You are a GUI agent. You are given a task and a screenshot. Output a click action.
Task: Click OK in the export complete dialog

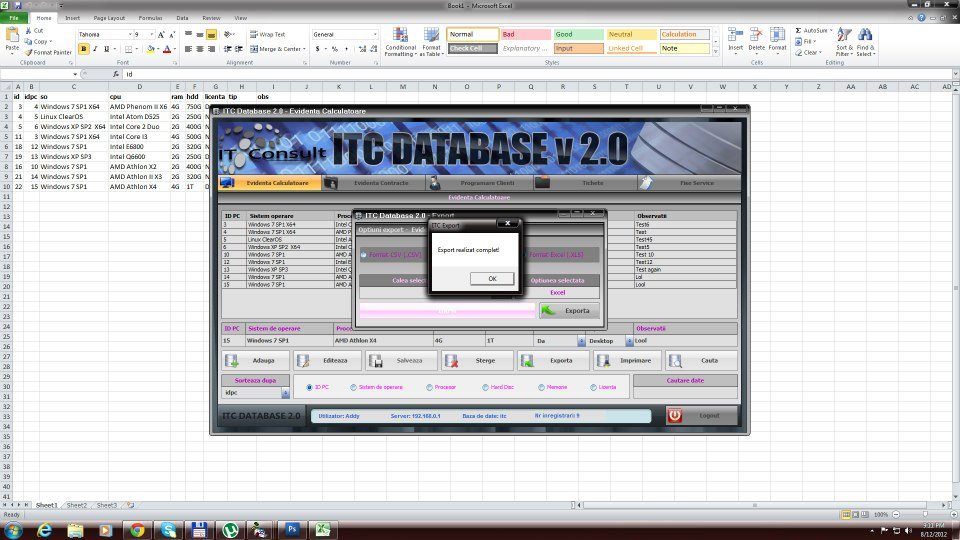(x=491, y=278)
